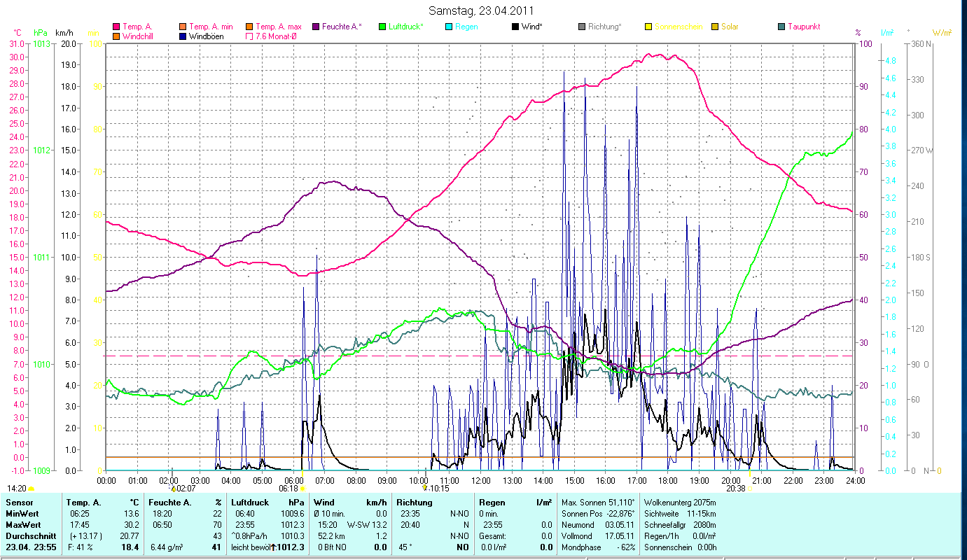
Task: Click the gray Richtung* legend swatch
Action: [x=583, y=27]
